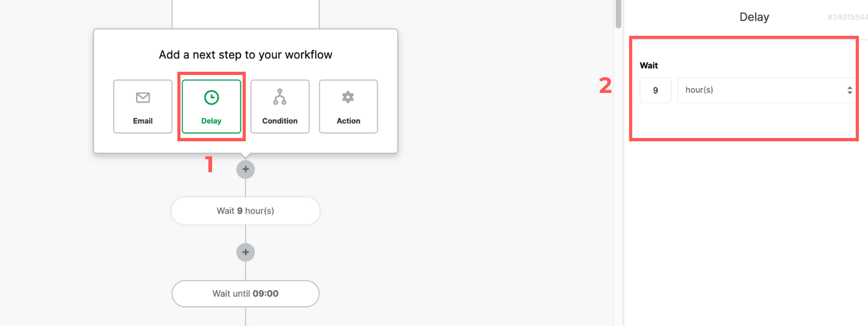Viewport: 868px width, 326px height.
Task: Add an Action step to workflow
Action: tap(348, 106)
